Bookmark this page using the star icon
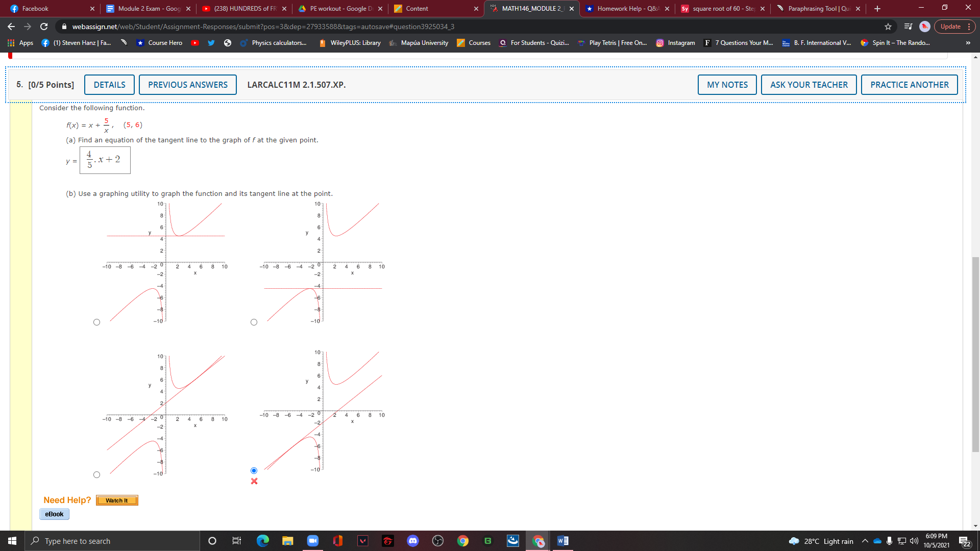980x551 pixels. pos(888,27)
